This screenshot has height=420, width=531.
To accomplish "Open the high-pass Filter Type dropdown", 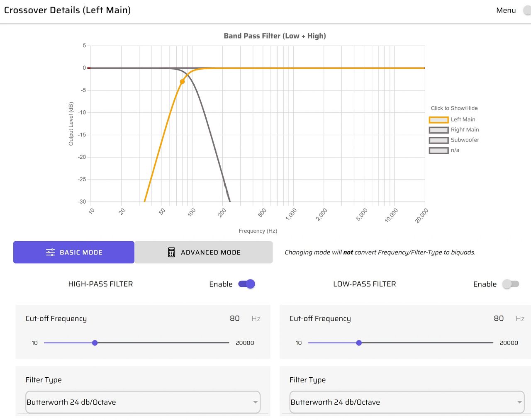I will tap(143, 402).
